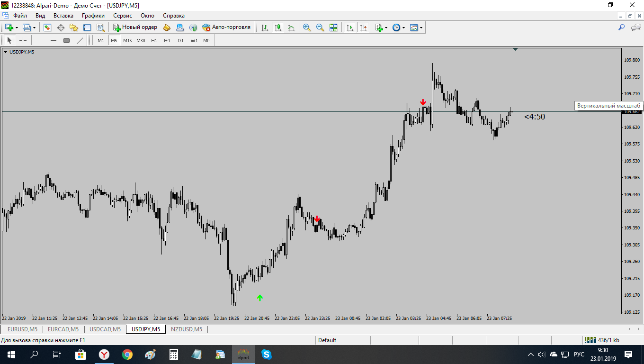Open the Strategy Tester magnifier icon
The width and height of the screenshot is (644, 364).
pyautogui.click(x=100, y=27)
